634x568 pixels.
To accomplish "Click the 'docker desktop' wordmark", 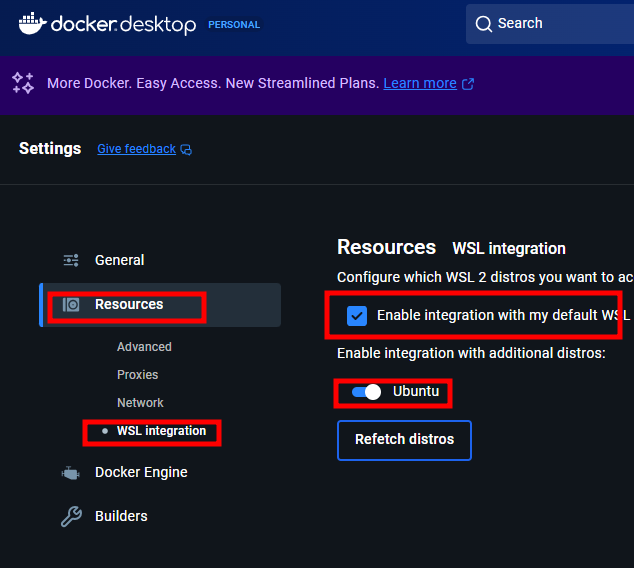I will pyautogui.click(x=123, y=24).
